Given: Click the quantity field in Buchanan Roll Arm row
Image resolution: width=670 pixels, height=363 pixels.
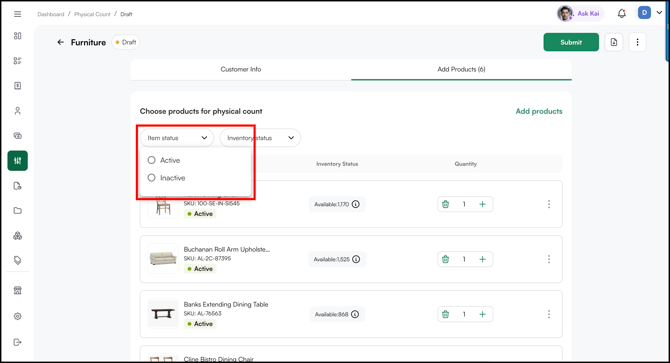Looking at the screenshot, I should [x=464, y=259].
